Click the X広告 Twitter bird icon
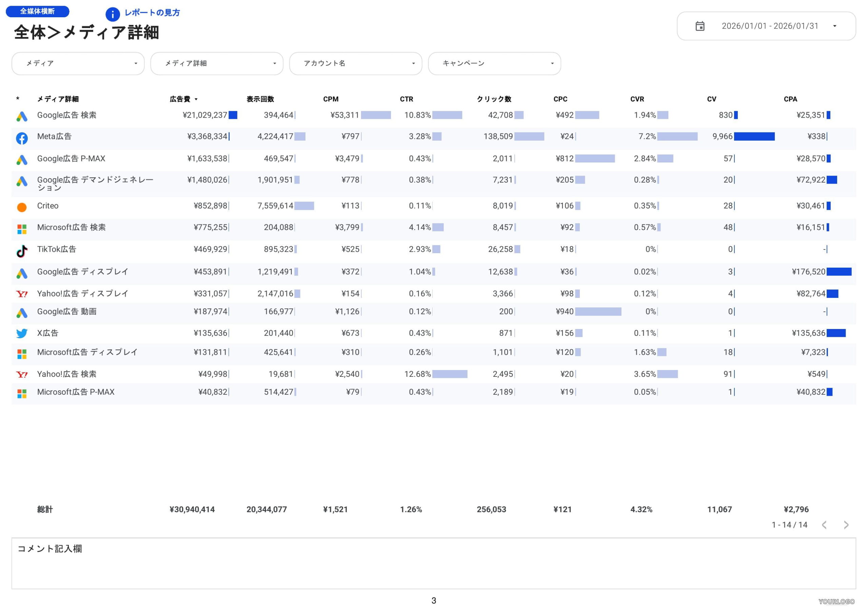Screen dimensions: 868x613 (x=22, y=333)
